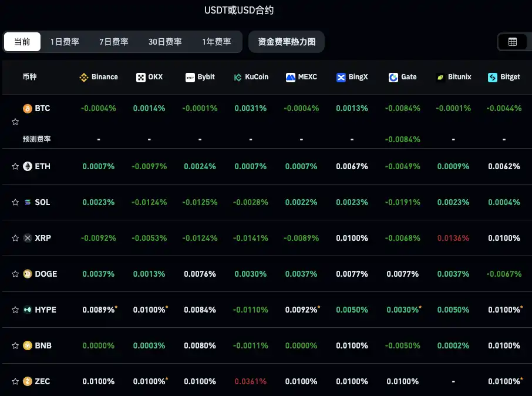Select the 30日费率 tab
The image size is (532, 396).
coord(165,42)
